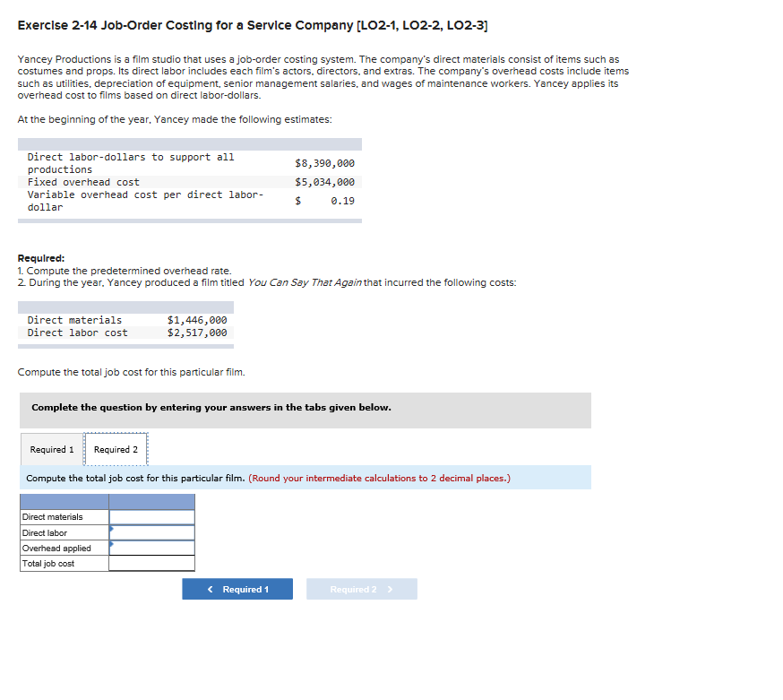Image resolution: width=783 pixels, height=700 pixels.
Task: Click the Total job cost input field
Action: click(x=151, y=563)
